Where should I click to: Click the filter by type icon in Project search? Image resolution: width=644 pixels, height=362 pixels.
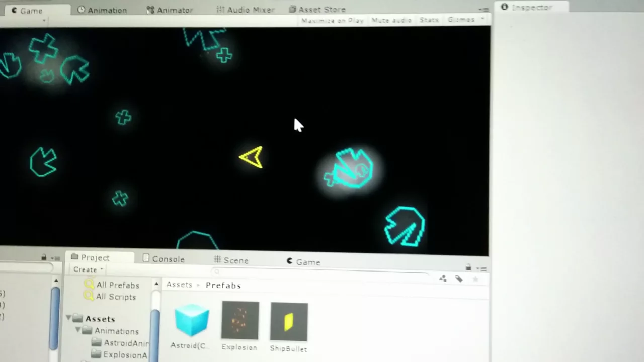(443, 278)
